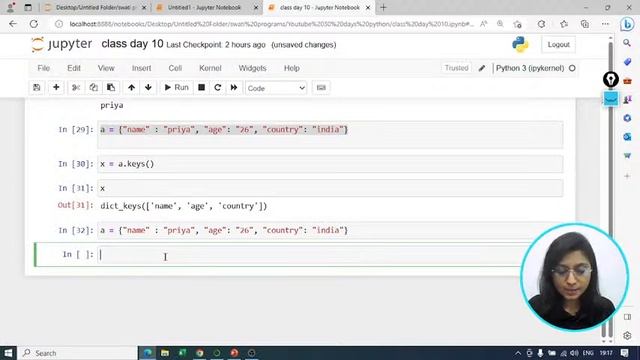Click the Python 3 (ipykernel) label
The height and width of the screenshot is (360, 640).
click(x=530, y=68)
